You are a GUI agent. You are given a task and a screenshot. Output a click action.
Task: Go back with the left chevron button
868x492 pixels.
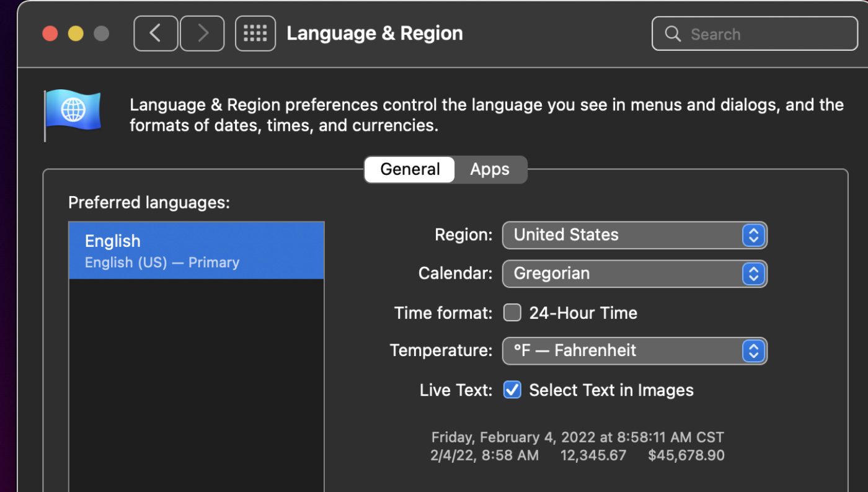[x=156, y=34]
